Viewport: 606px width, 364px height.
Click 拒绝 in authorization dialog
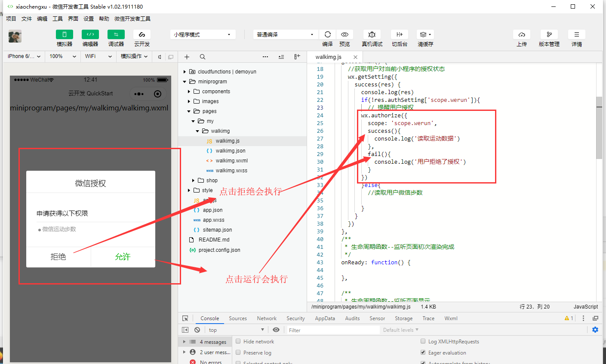tap(58, 257)
